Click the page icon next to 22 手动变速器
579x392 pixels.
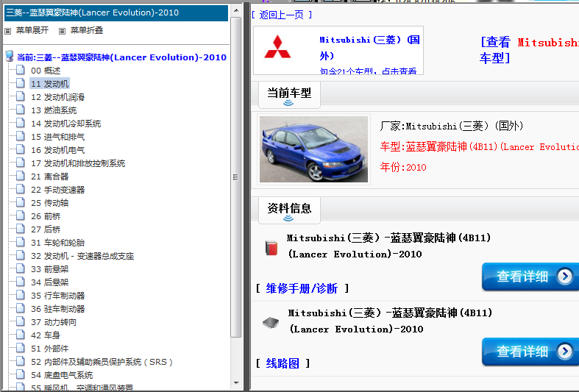[x=21, y=189]
